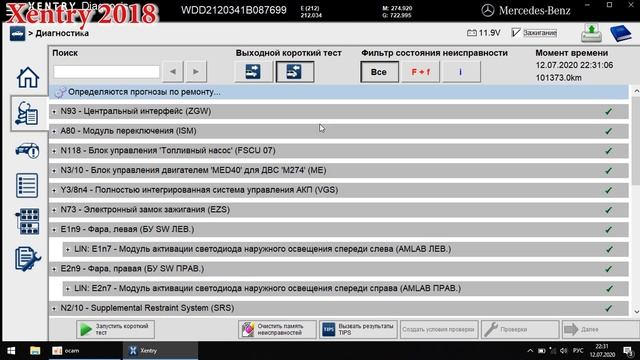Click the РУС language indicator
640x360 pixels.
(578, 351)
